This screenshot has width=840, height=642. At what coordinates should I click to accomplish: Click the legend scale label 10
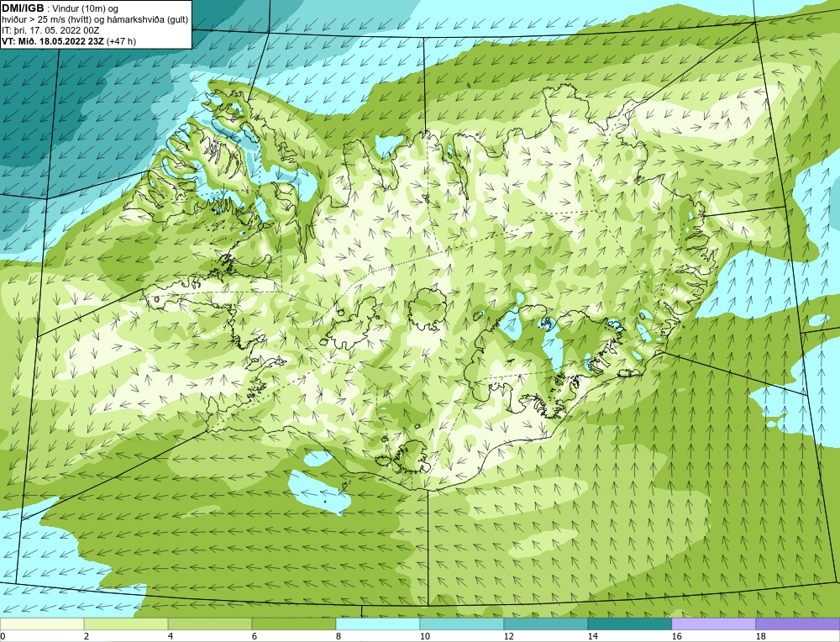point(424,636)
